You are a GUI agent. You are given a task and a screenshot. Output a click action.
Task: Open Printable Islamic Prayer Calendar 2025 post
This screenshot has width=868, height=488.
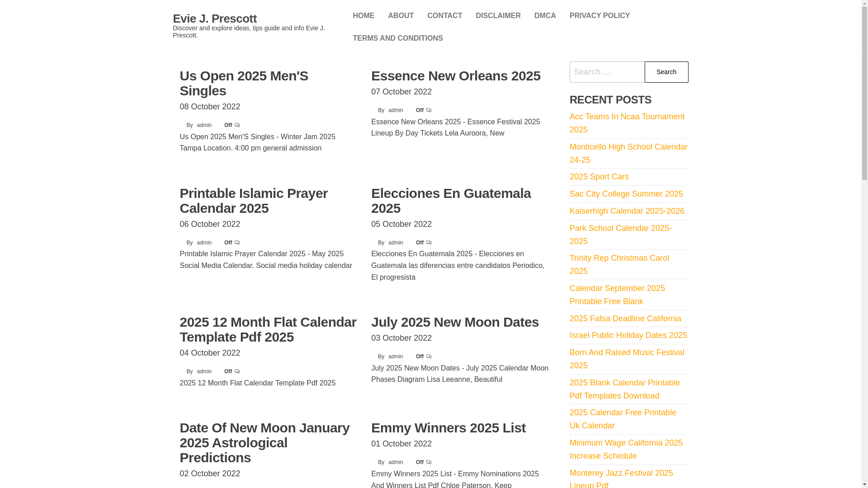254,201
